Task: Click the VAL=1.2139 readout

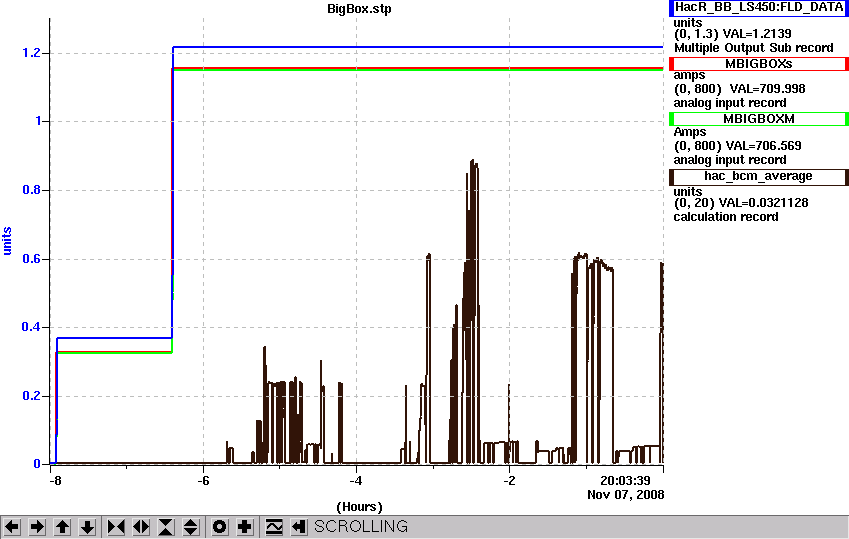Action: (x=756, y=34)
